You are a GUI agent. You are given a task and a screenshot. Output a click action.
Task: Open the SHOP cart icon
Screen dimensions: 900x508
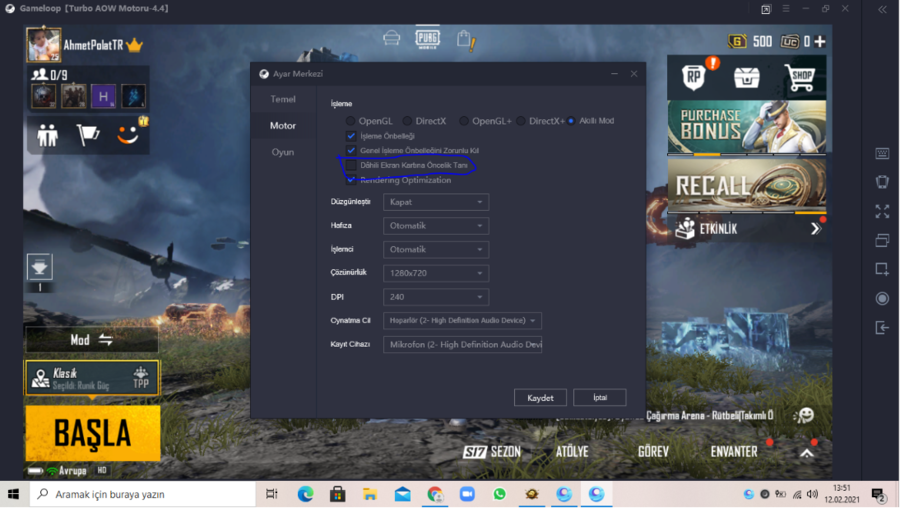point(799,77)
